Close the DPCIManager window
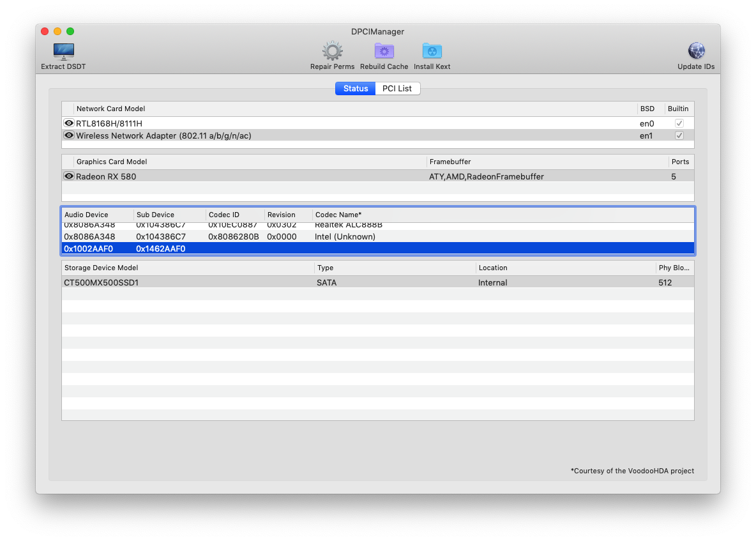The image size is (756, 541). click(45, 31)
